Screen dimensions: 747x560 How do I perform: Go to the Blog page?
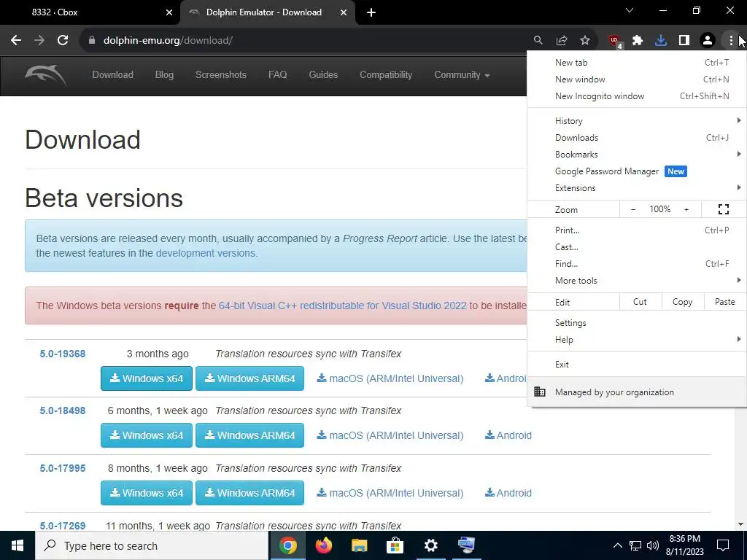pos(164,75)
